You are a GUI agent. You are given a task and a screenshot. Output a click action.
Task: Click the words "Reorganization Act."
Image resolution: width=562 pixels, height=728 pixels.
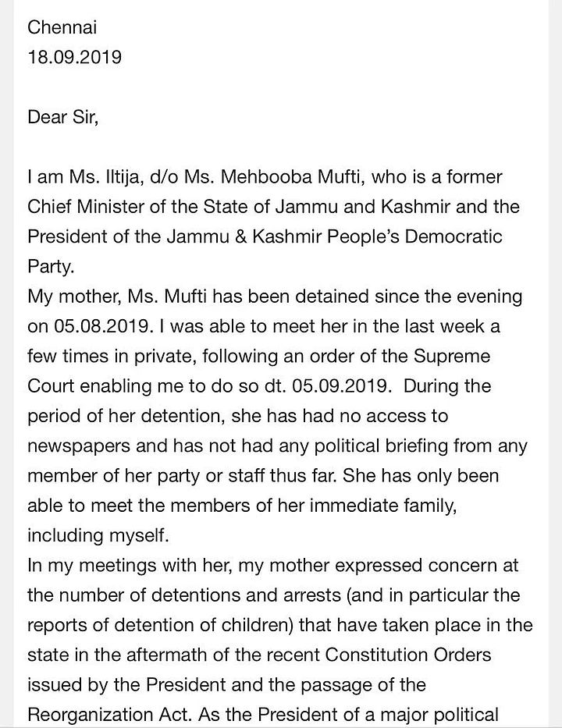coord(105,714)
